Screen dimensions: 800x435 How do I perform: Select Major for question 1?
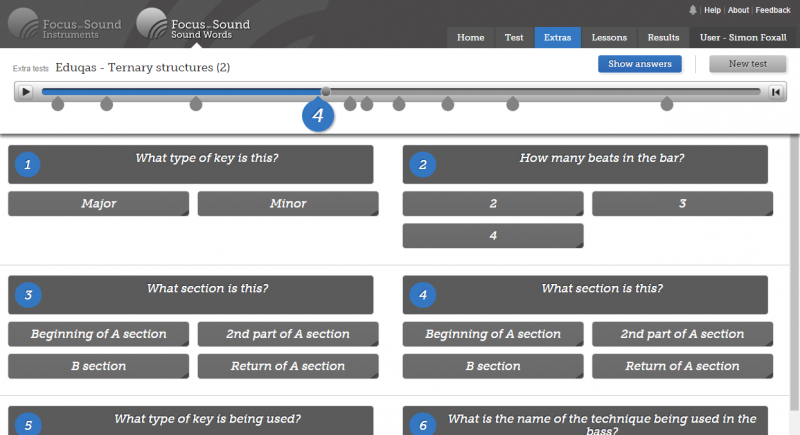coord(98,203)
